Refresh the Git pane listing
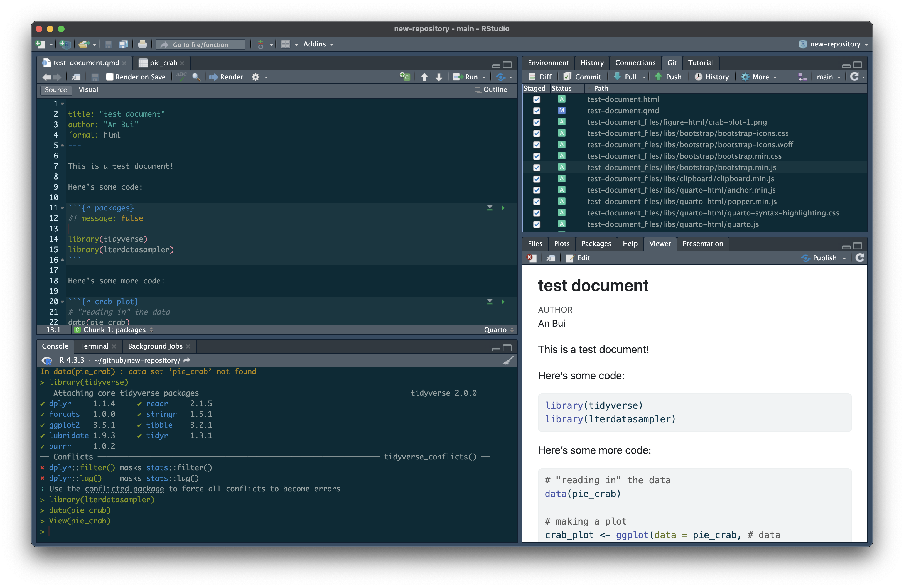 click(854, 77)
